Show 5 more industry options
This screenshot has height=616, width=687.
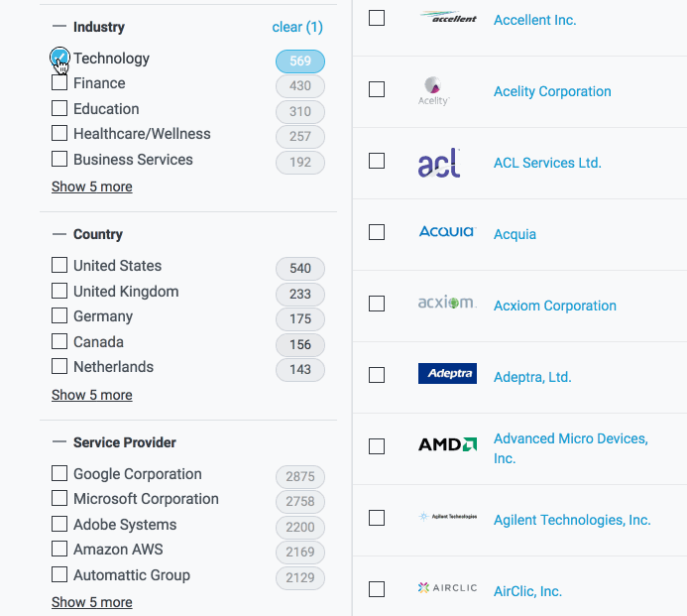[x=91, y=186]
